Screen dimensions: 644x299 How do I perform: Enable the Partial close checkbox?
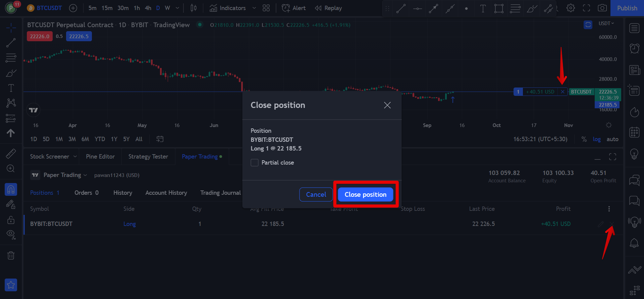(x=255, y=163)
